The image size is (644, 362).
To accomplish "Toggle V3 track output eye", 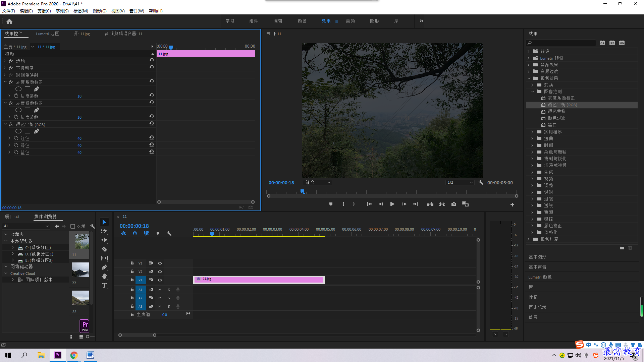I will coord(160,263).
